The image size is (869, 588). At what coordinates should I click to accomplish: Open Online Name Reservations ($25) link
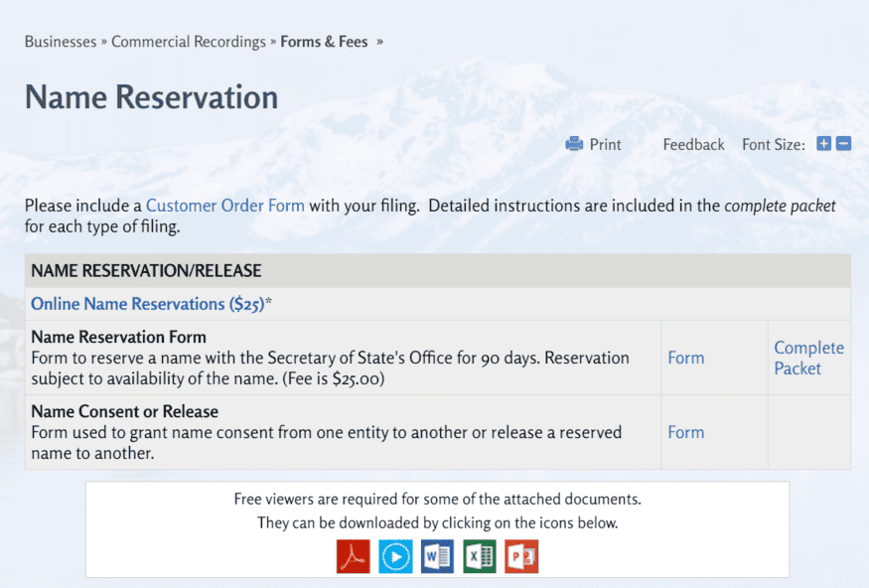pos(147,304)
